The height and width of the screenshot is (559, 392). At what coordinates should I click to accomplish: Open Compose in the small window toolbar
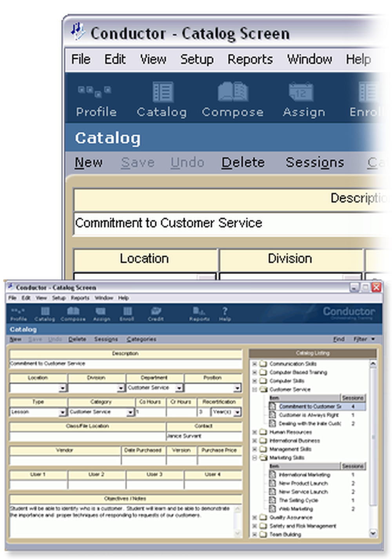(x=73, y=314)
